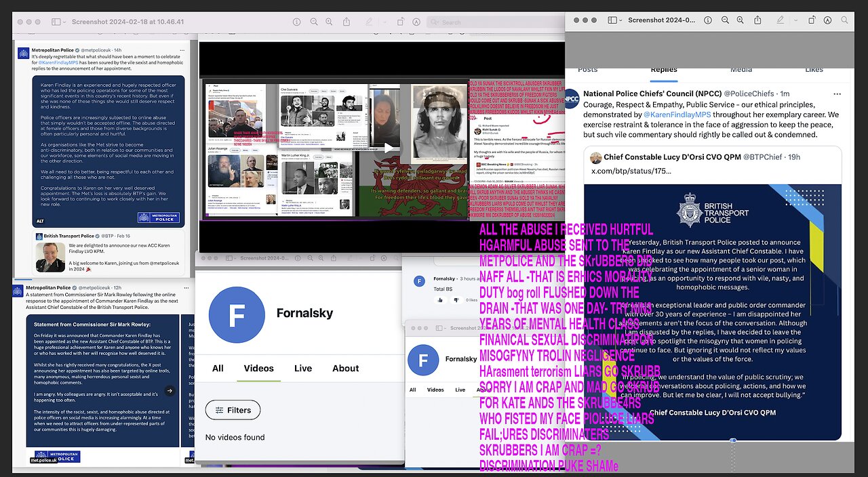Screen dimensions: 868x477
Task: Show info inspector in left Preview window
Action: click(x=296, y=22)
